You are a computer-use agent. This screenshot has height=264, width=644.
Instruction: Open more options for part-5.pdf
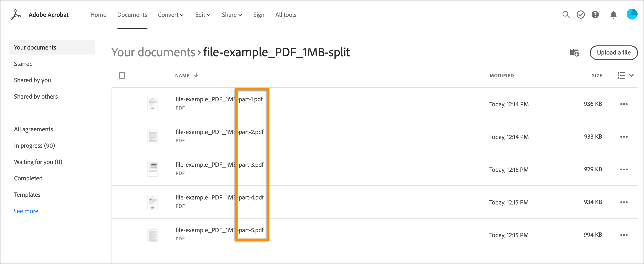click(624, 235)
